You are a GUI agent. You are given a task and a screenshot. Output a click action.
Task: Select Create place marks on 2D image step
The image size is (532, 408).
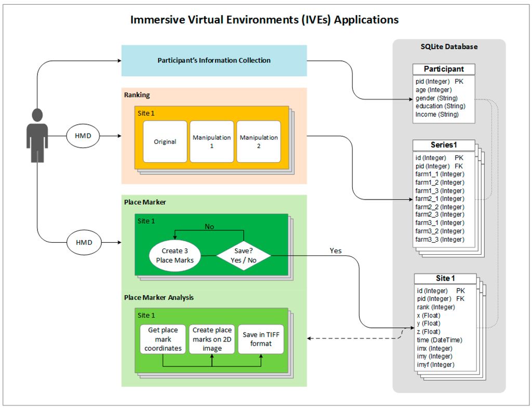tap(212, 339)
